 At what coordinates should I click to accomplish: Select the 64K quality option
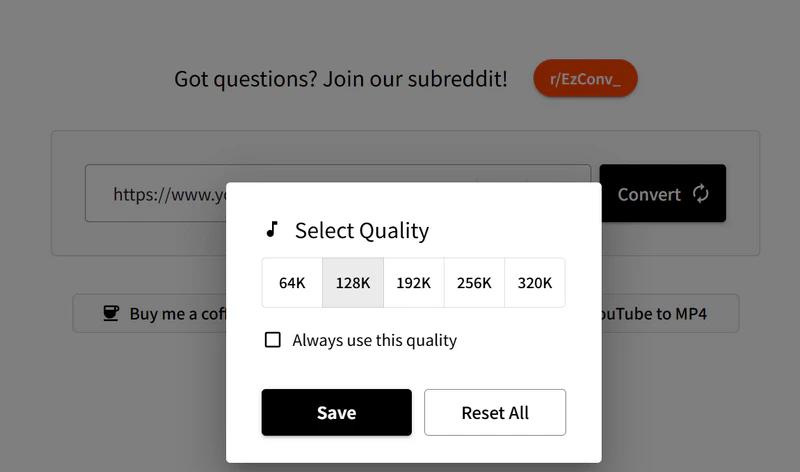click(x=292, y=283)
